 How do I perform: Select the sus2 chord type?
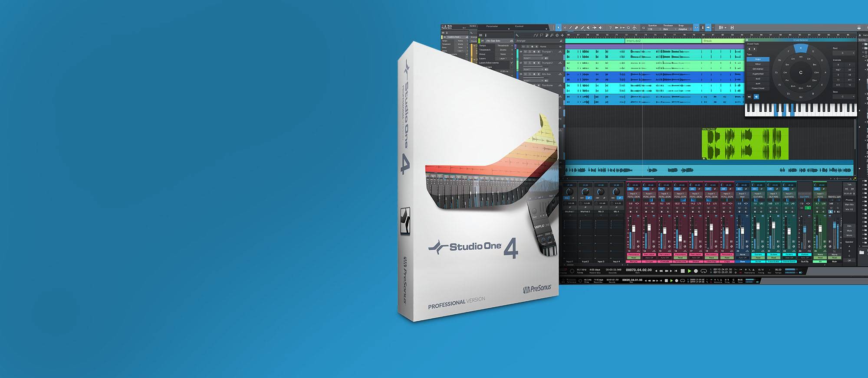[758, 78]
